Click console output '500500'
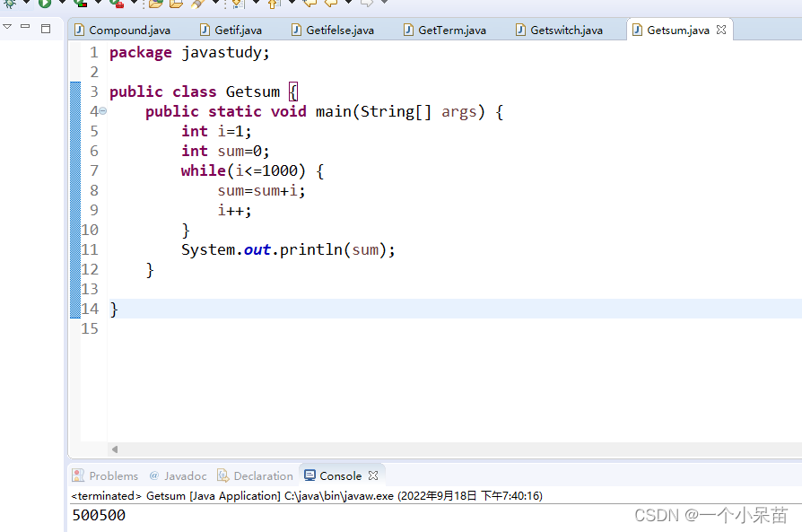Screen dimensions: 802x532 click(99, 515)
